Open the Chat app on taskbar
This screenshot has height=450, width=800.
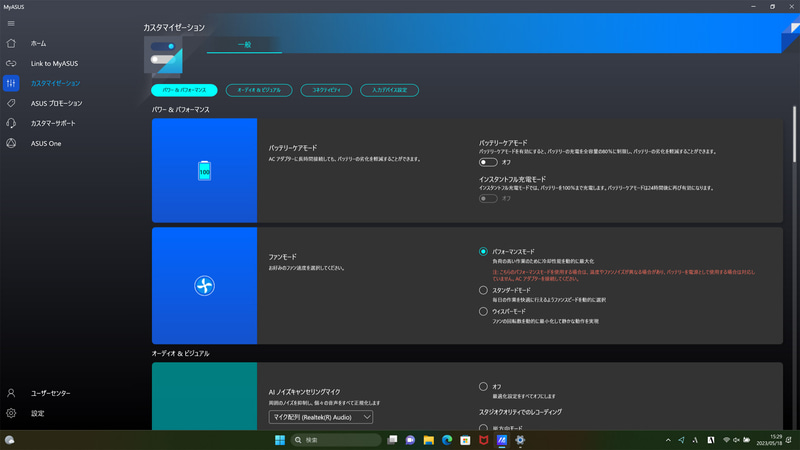tap(410, 440)
